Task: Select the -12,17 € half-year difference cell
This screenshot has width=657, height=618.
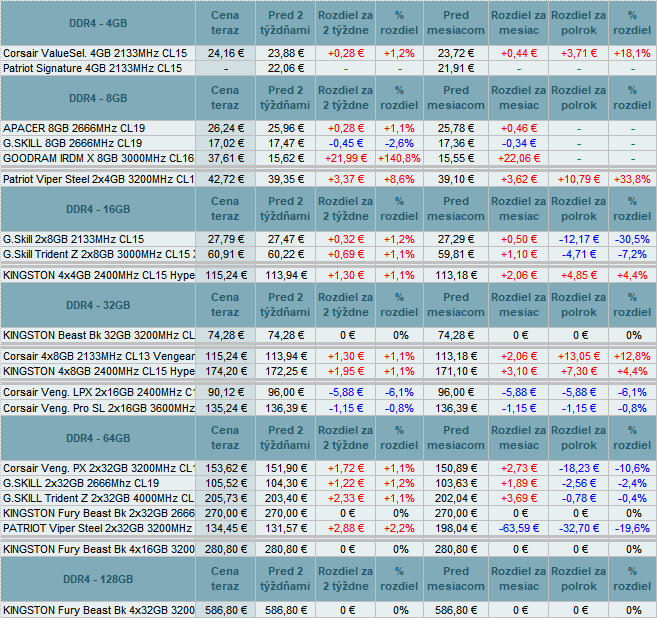Action: (579, 239)
